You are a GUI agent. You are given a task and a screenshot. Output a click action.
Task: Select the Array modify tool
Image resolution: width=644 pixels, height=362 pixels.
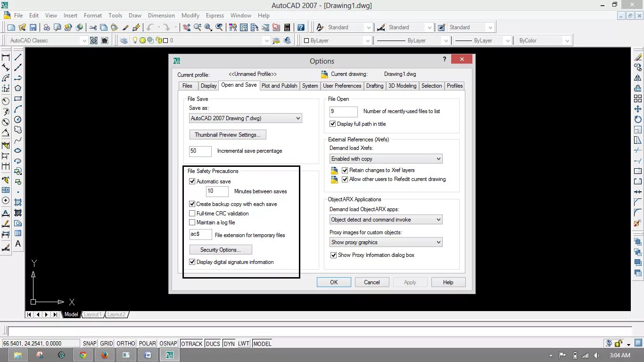click(638, 99)
